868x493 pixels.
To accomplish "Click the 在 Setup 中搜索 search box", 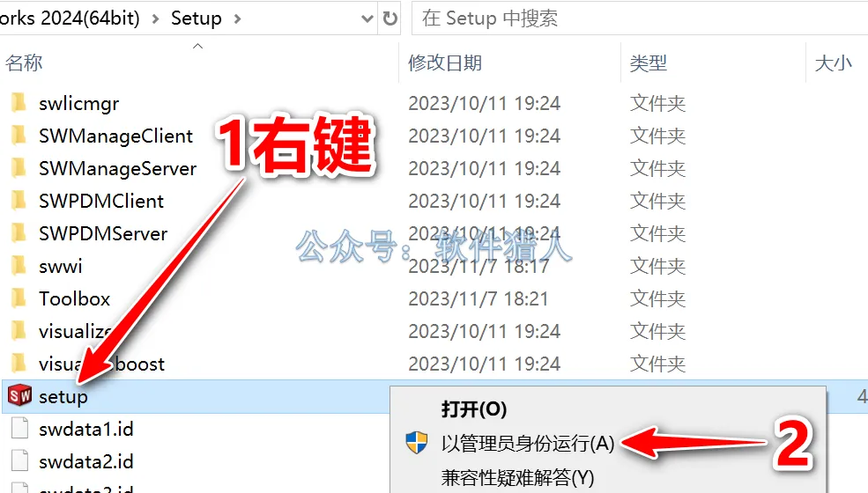I will point(640,18).
